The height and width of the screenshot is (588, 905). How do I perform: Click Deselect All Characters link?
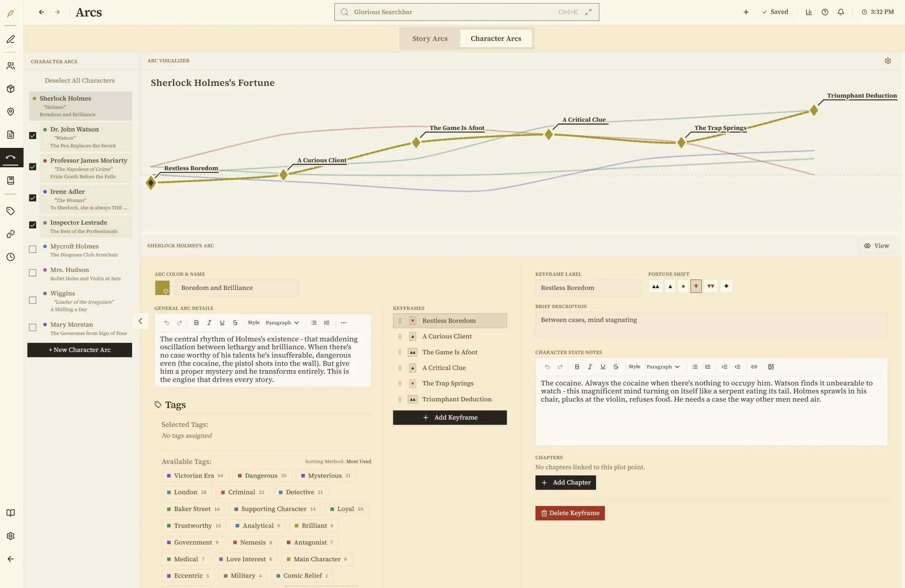[80, 81]
